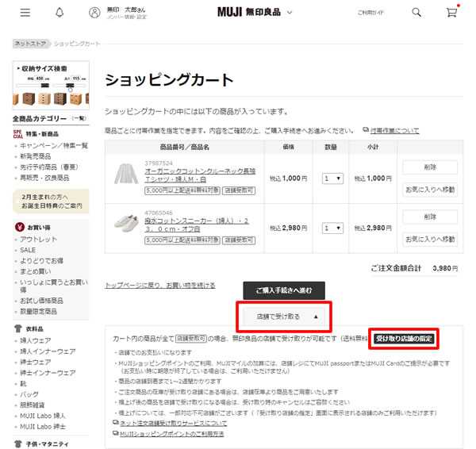Open the member account profile icon

tap(95, 13)
